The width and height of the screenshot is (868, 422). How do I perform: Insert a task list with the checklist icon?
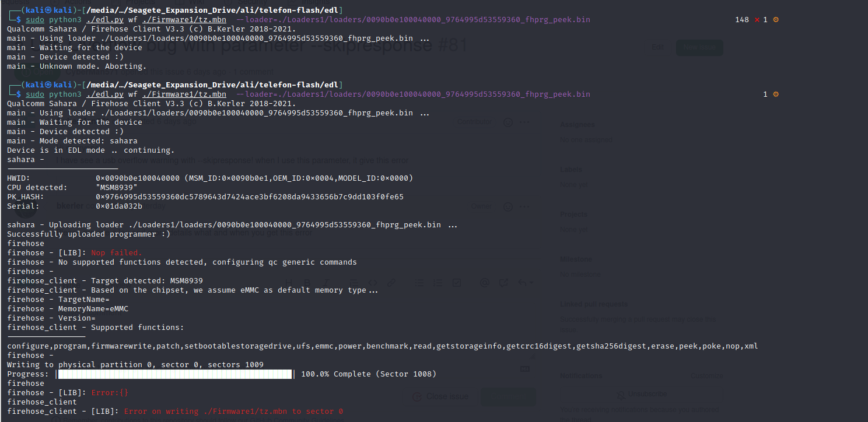point(457,283)
